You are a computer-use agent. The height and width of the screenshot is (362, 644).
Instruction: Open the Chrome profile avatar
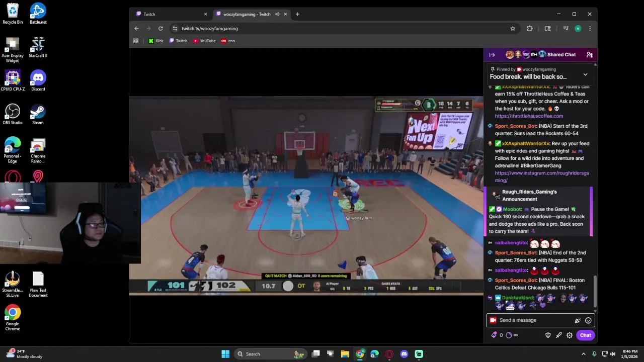[578, 29]
